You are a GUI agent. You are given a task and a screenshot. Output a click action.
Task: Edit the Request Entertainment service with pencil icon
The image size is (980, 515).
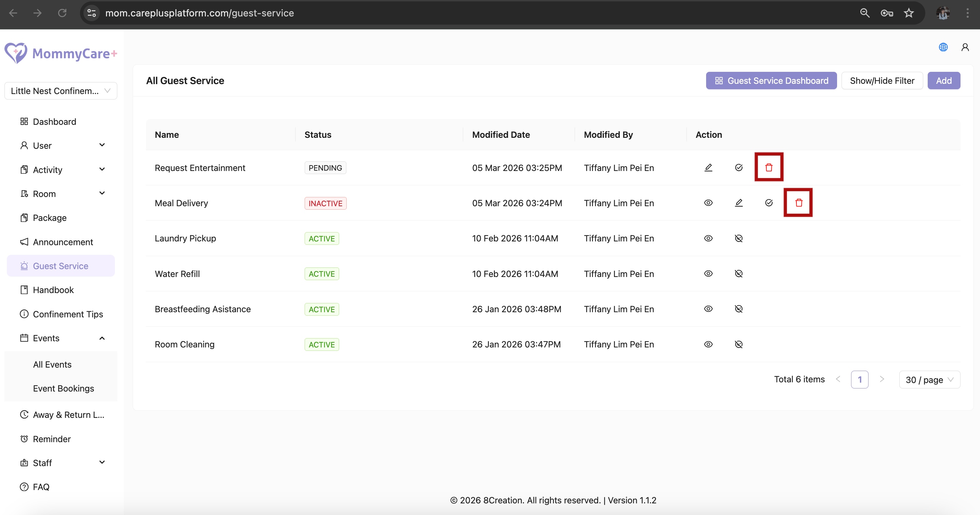708,167
